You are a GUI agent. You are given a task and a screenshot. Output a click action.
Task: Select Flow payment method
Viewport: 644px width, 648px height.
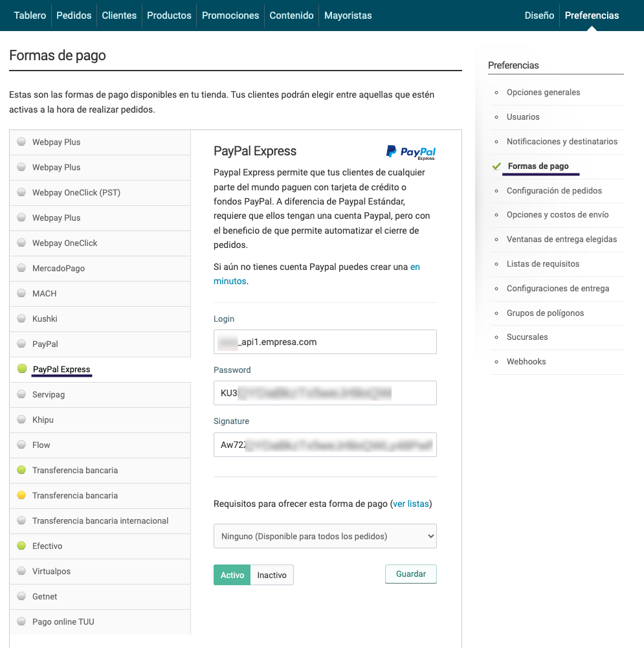[x=100, y=445]
